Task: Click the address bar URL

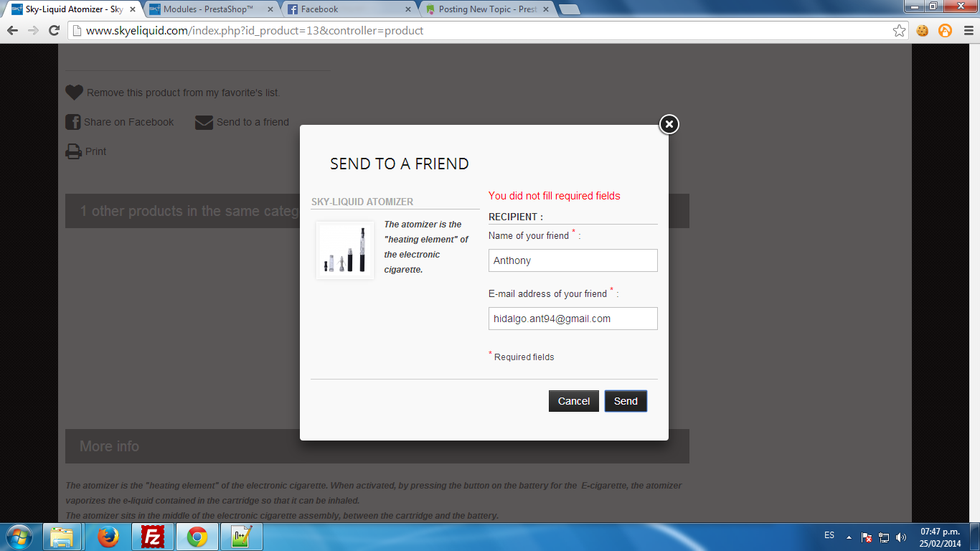Action: [255, 31]
